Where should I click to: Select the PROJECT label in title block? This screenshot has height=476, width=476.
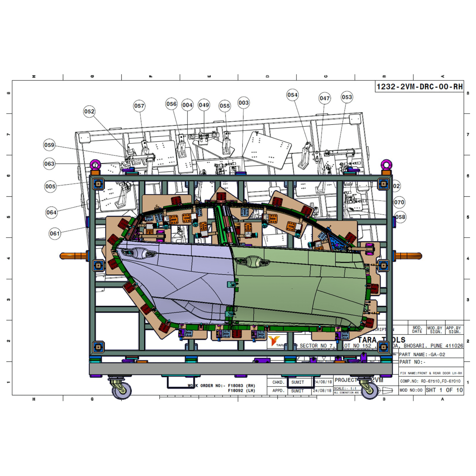coord(346,380)
